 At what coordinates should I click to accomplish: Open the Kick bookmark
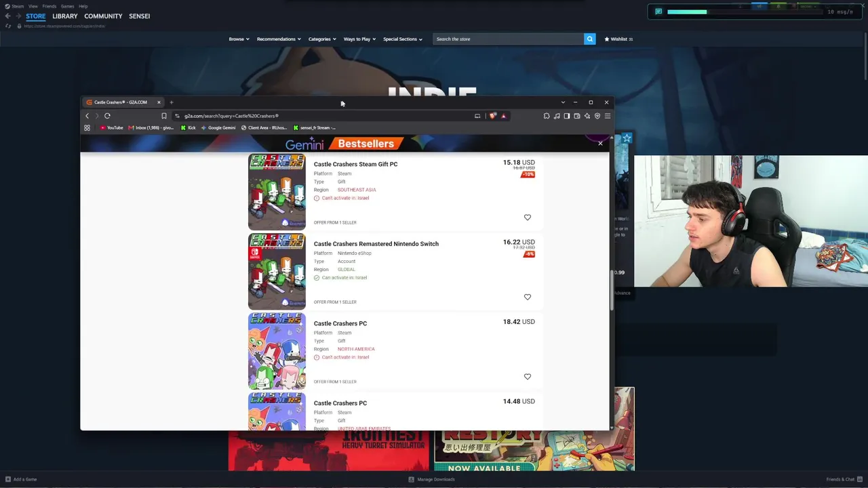tap(188, 128)
